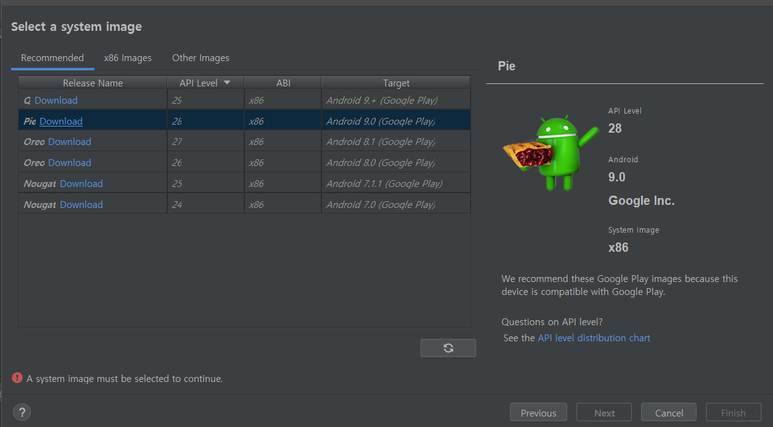Sort by API Level using the header arrow
The image size is (773, 427).
[x=227, y=83]
